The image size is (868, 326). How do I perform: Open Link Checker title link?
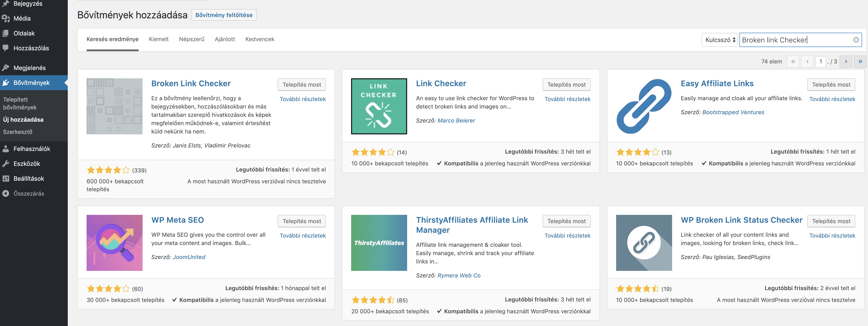441,84
